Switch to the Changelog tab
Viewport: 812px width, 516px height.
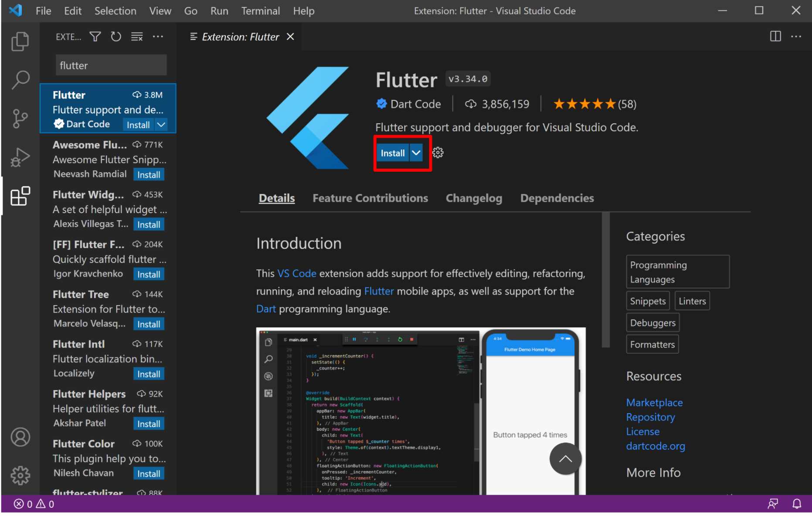click(x=474, y=198)
